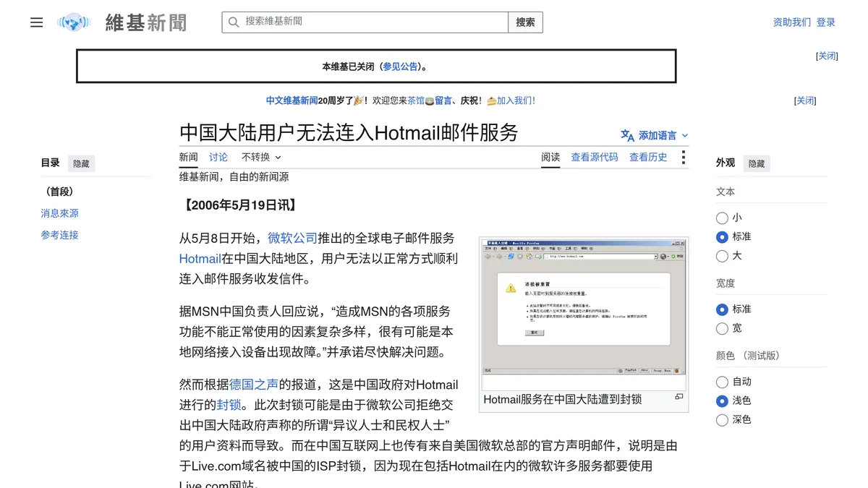This screenshot has width=868, height=488.
Task: Close the 20th anniversary notice
Action: [x=805, y=100]
